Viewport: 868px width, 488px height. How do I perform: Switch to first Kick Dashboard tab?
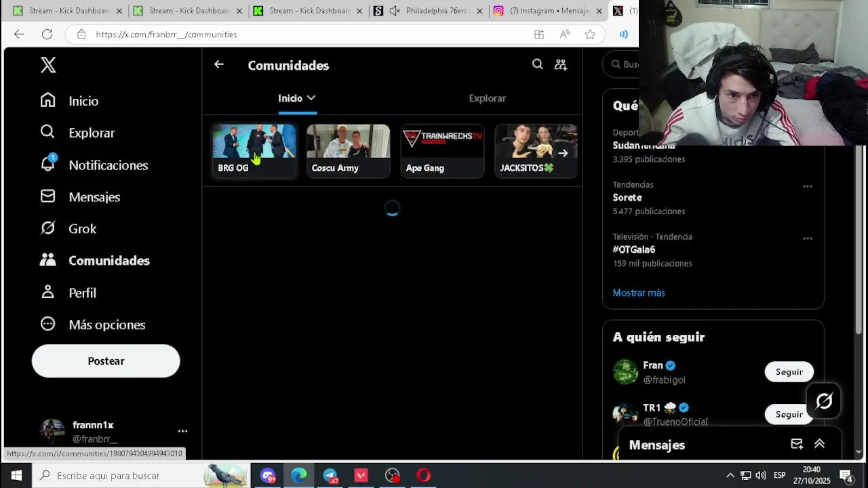coord(68,11)
